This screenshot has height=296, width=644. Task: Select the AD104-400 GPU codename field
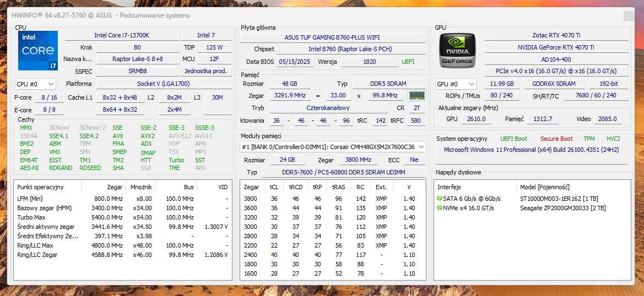click(x=556, y=59)
